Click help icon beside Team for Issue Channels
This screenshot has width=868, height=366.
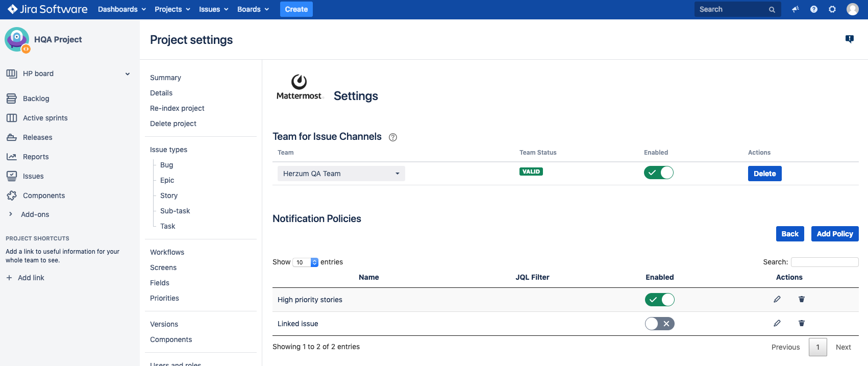pos(393,137)
